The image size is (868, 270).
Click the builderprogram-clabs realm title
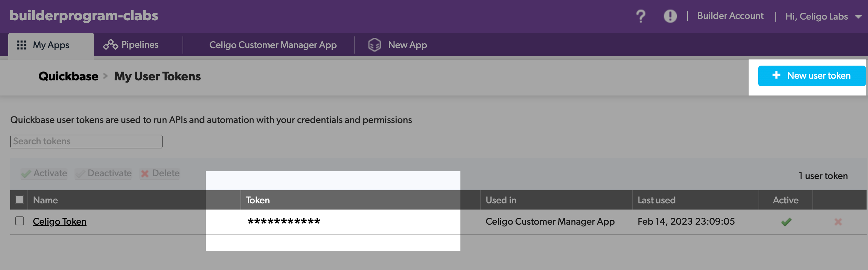pyautogui.click(x=84, y=16)
